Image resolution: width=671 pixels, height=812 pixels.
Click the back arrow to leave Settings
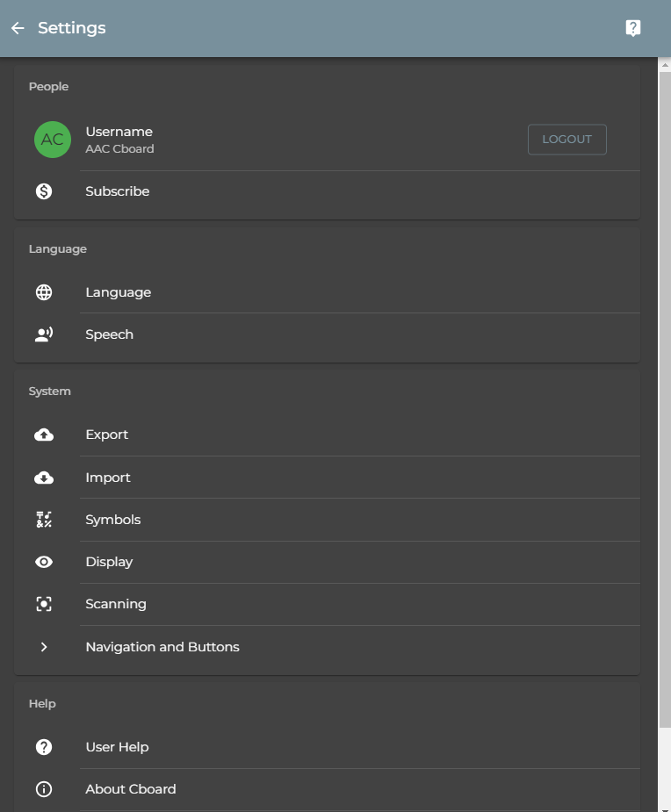pos(17,28)
